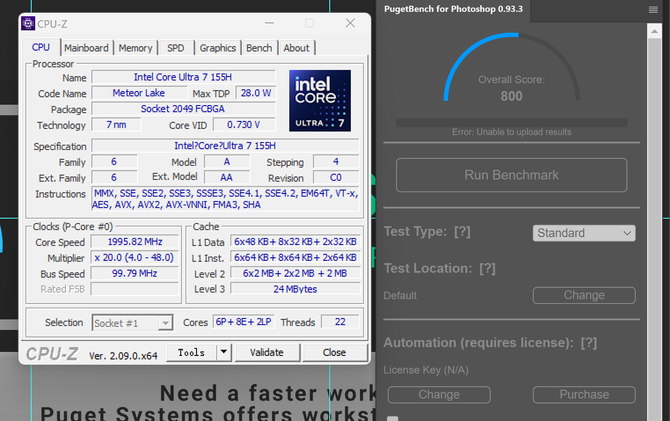Open the About tab
This screenshot has width=670, height=421.
(297, 48)
